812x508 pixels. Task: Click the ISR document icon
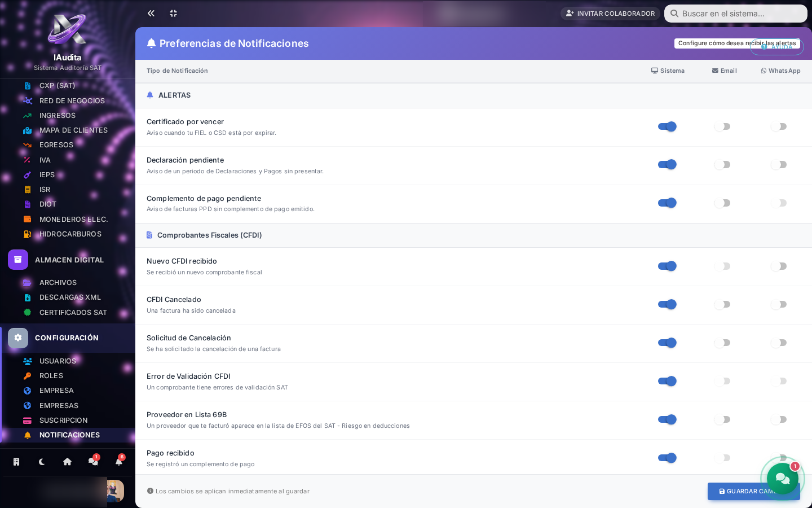[27, 190]
